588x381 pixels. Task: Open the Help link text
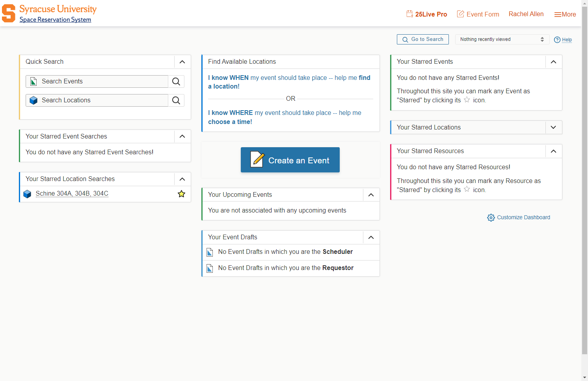(x=567, y=40)
